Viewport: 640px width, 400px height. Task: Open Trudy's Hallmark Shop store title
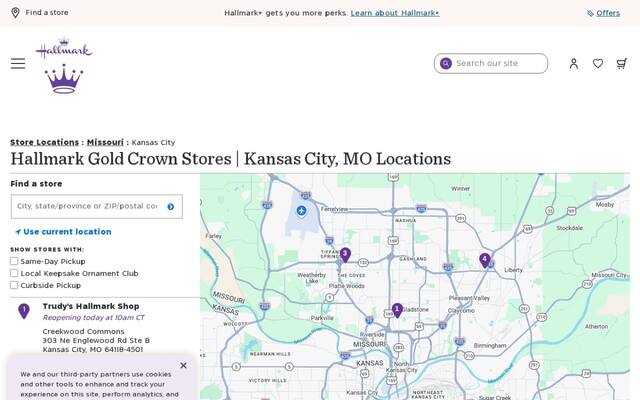[x=91, y=306]
